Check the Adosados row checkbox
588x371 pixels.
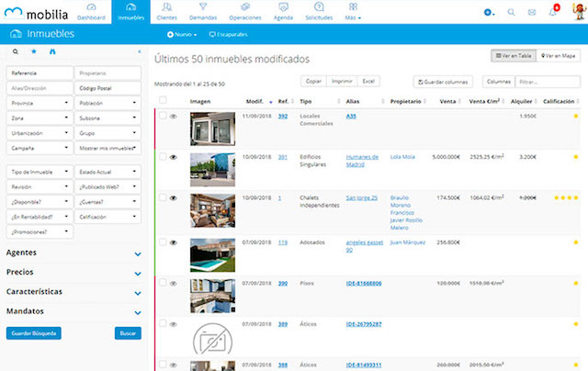163,242
